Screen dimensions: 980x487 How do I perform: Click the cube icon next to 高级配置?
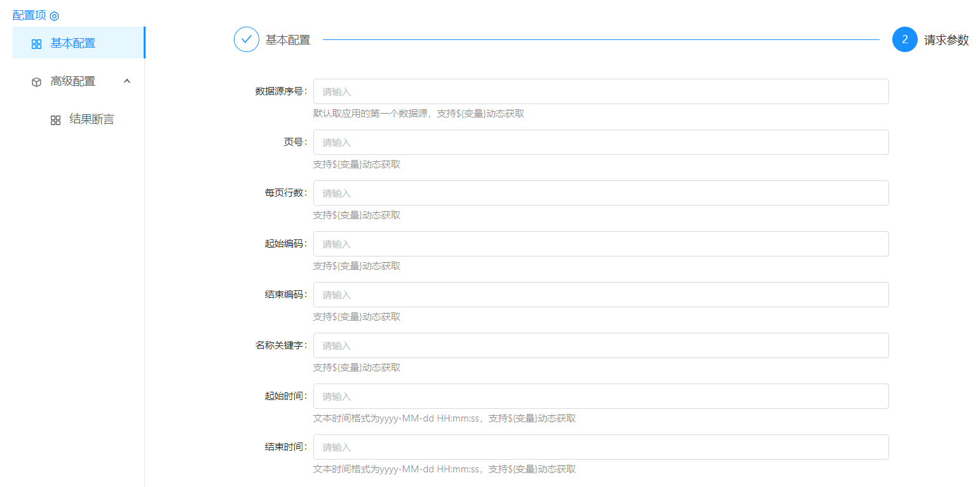coord(37,82)
